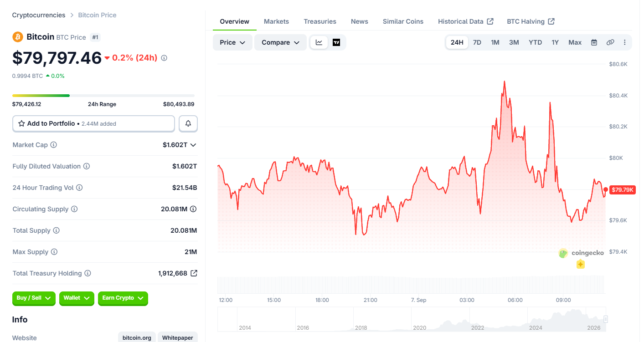The image size is (644, 342).
Task: Switch to the News tab
Action: click(x=360, y=21)
